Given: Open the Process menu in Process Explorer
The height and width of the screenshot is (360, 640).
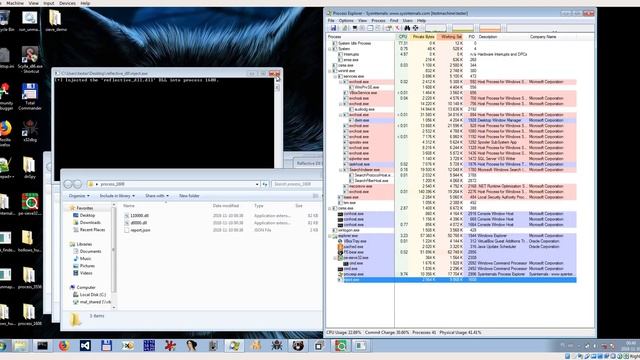Looking at the screenshot, I should pos(378,20).
